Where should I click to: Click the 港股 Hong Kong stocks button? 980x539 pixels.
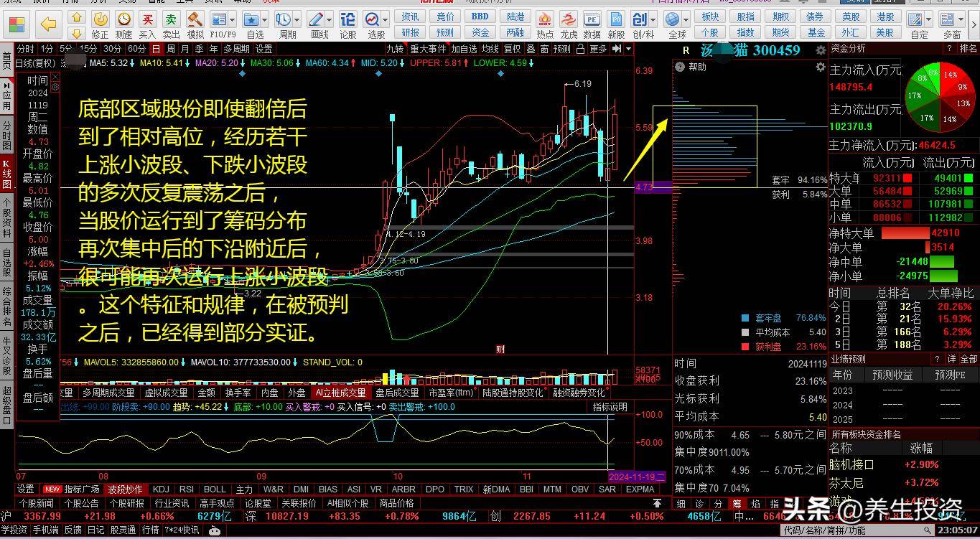[x=885, y=17]
